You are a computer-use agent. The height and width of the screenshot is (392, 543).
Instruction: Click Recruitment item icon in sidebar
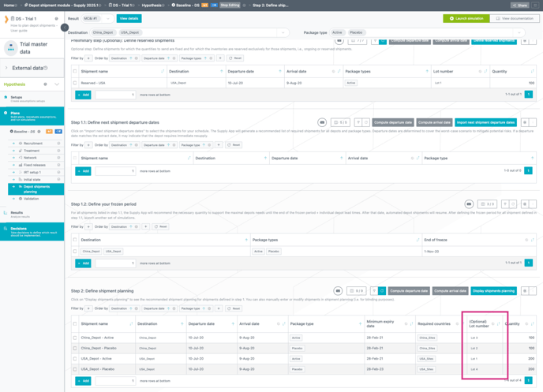tap(21, 144)
